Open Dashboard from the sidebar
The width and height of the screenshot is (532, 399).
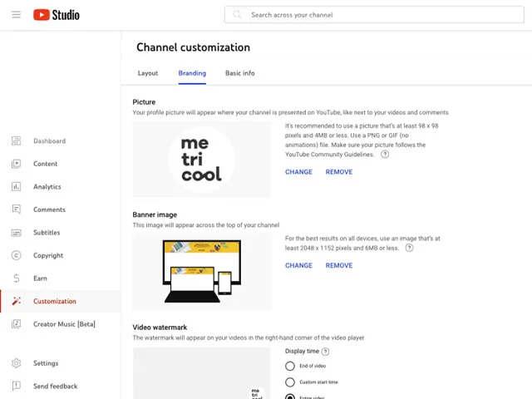coord(50,140)
